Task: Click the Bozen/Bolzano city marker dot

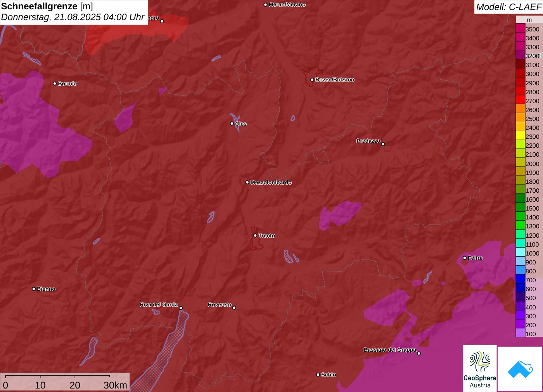Action: click(312, 79)
